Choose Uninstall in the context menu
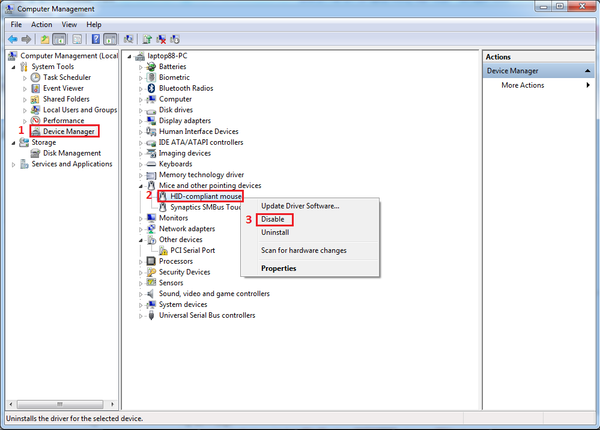This screenshot has width=600, height=430. tap(275, 232)
